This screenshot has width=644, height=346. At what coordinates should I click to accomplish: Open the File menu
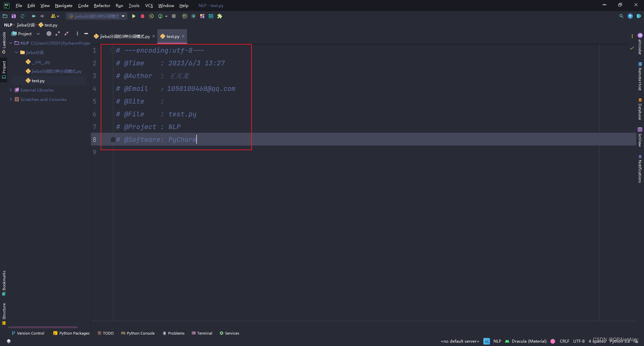click(x=19, y=5)
